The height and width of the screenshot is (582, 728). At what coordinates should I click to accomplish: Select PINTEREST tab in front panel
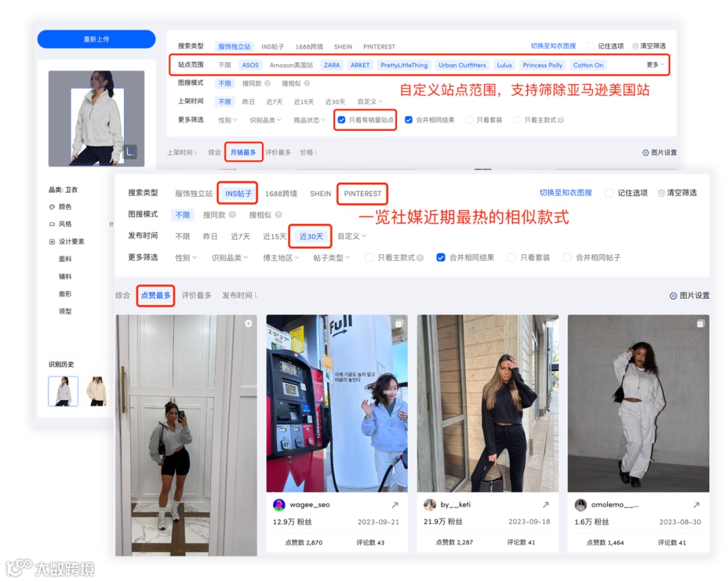click(x=362, y=194)
